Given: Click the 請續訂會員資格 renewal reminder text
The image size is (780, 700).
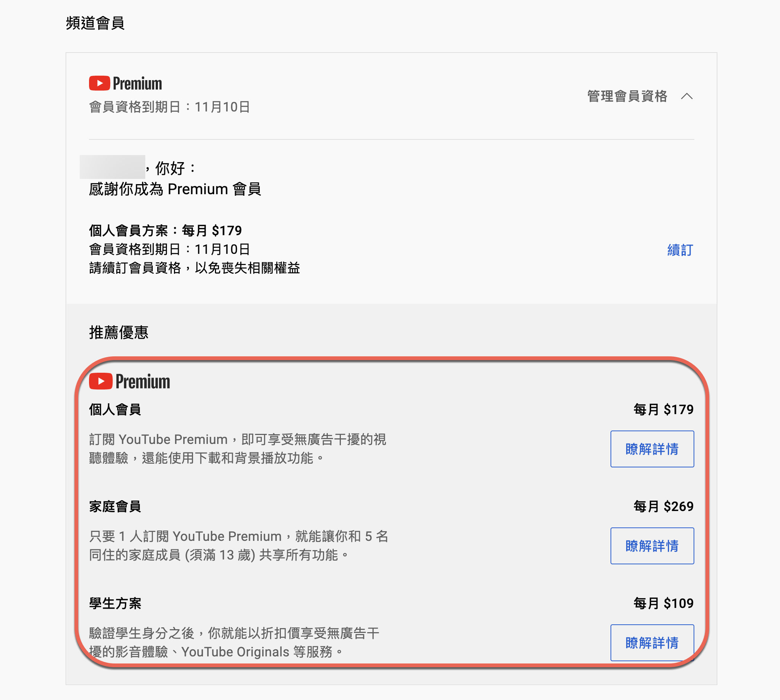Looking at the screenshot, I should (x=194, y=268).
